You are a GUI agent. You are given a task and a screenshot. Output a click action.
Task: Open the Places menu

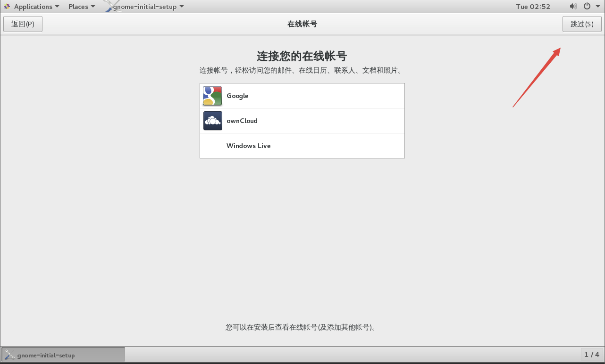[x=82, y=7]
